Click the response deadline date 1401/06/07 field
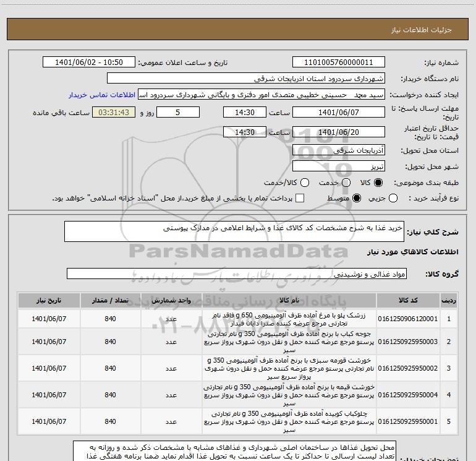Screen dimensions: 476x461 pos(339,112)
